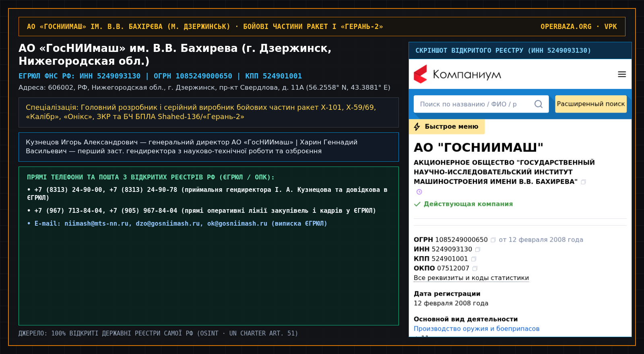Click 'OPERBAZA.ORG · VPK' in the top banner
The width and height of the screenshot is (644, 354).
pos(578,27)
